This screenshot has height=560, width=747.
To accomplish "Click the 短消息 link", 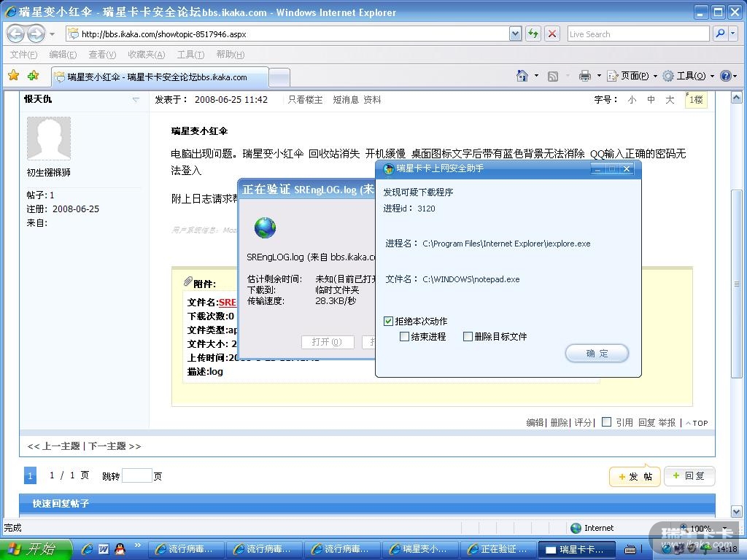I will click(x=345, y=100).
